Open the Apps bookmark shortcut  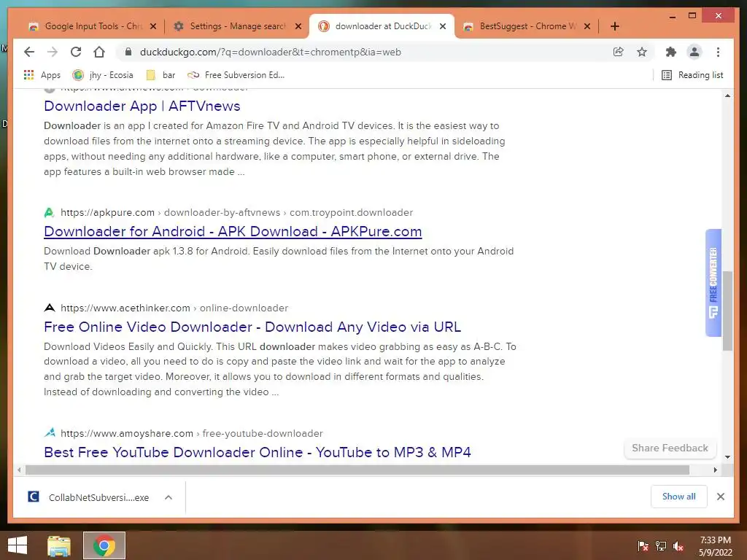(x=42, y=75)
